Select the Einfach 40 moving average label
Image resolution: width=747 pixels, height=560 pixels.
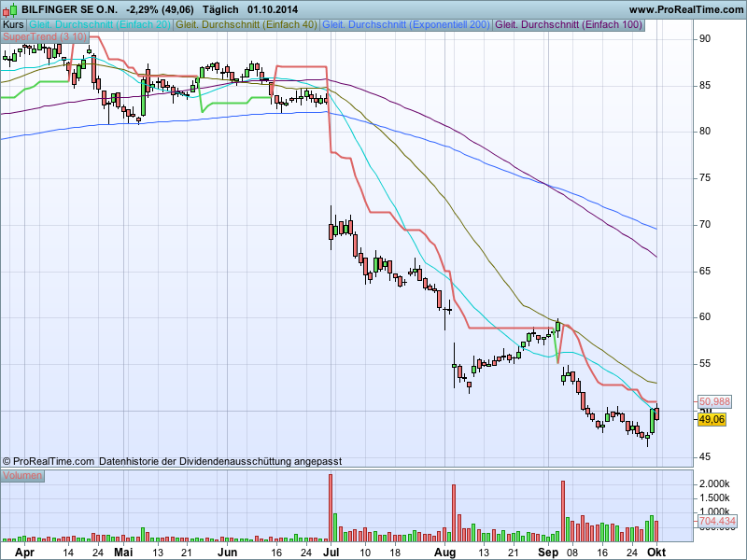click(247, 24)
